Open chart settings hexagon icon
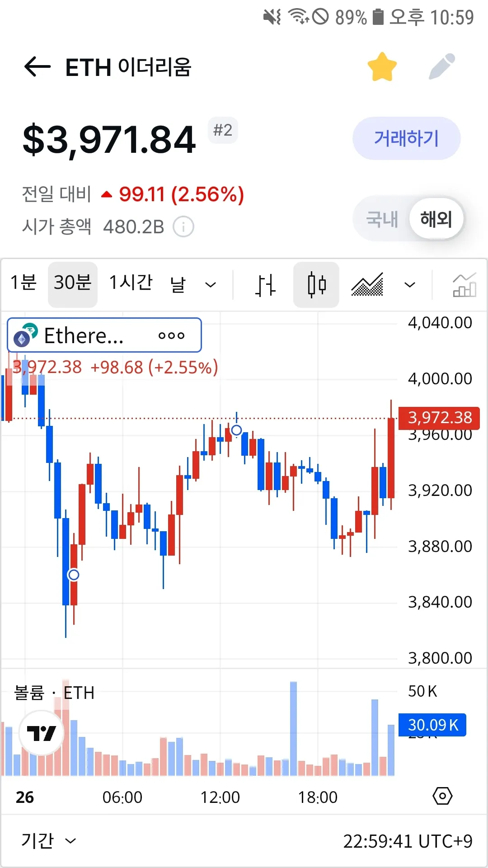 [442, 796]
